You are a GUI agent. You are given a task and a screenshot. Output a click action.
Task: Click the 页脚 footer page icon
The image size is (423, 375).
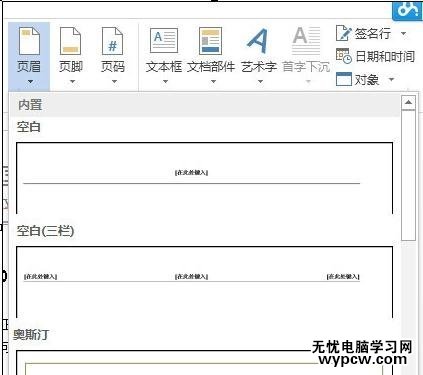pyautogui.click(x=70, y=41)
